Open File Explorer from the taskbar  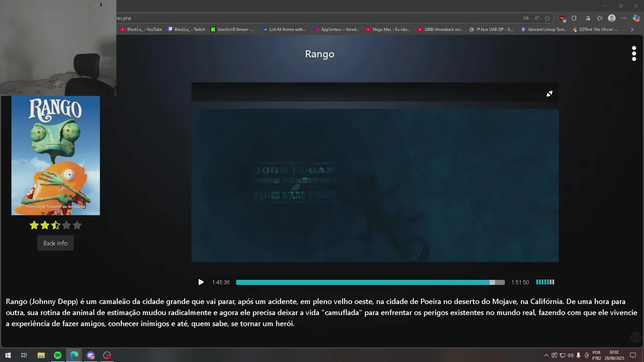pos(41,355)
